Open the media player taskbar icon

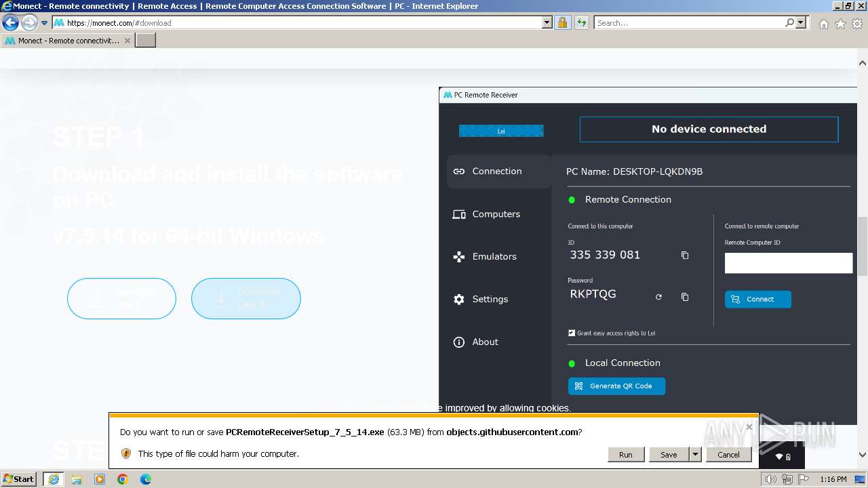100,479
